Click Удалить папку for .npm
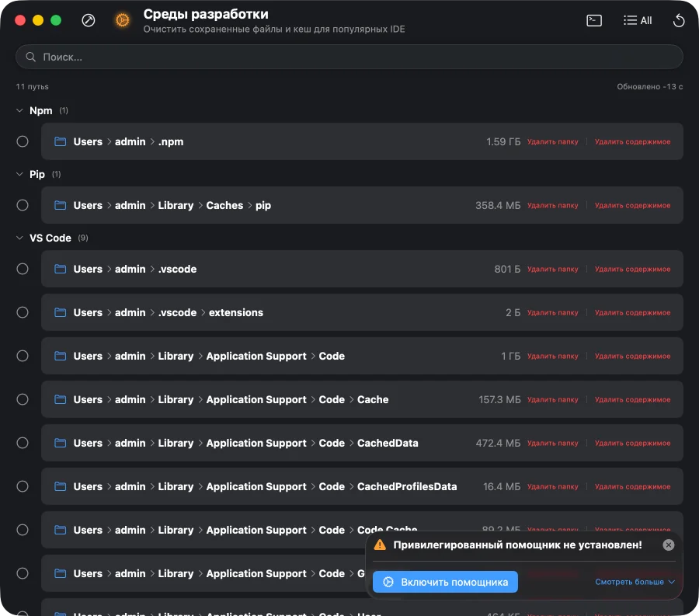Screen dimensions: 699x616 point(553,141)
